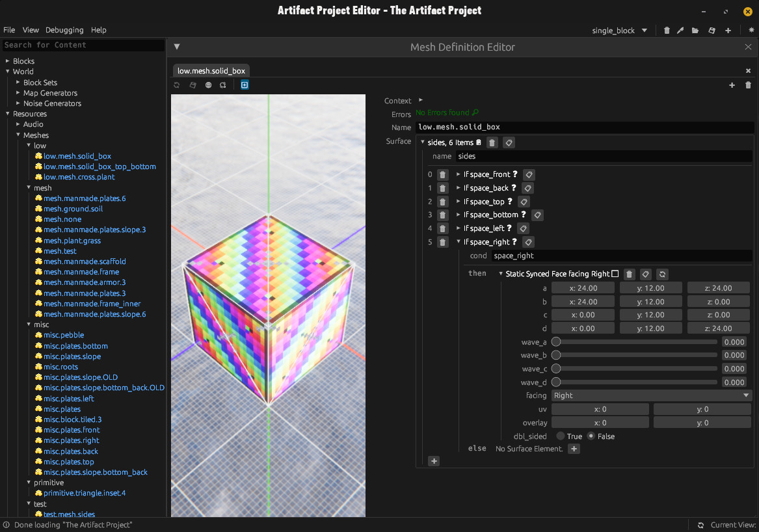Click the pen edit icon in top toolbar
The image size is (759, 532).
680,31
